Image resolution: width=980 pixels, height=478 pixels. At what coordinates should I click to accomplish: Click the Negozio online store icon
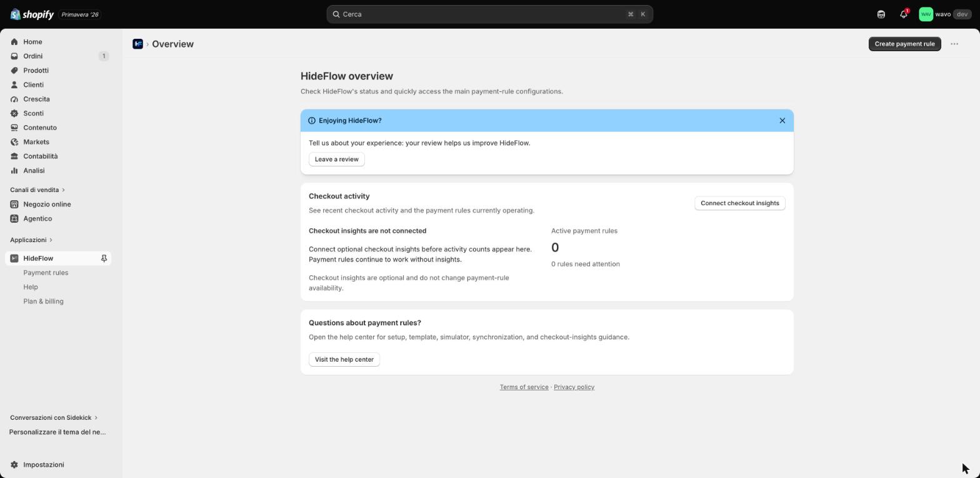coord(14,205)
